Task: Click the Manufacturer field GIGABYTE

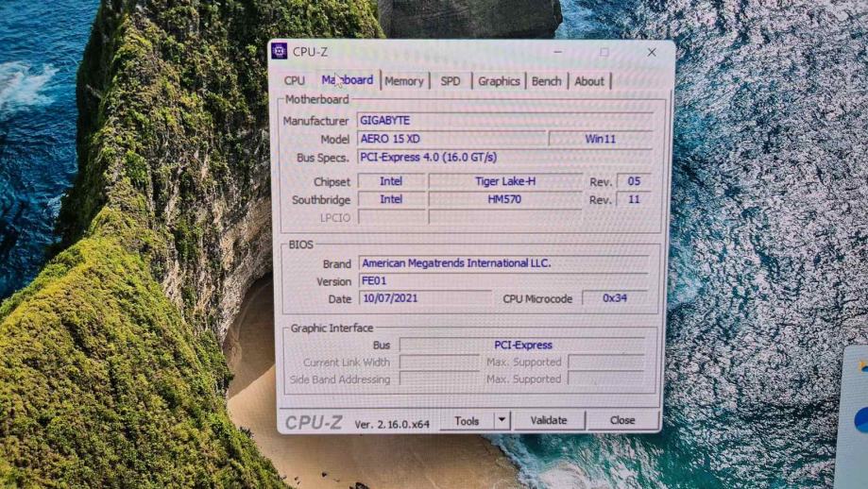Action: (x=505, y=121)
